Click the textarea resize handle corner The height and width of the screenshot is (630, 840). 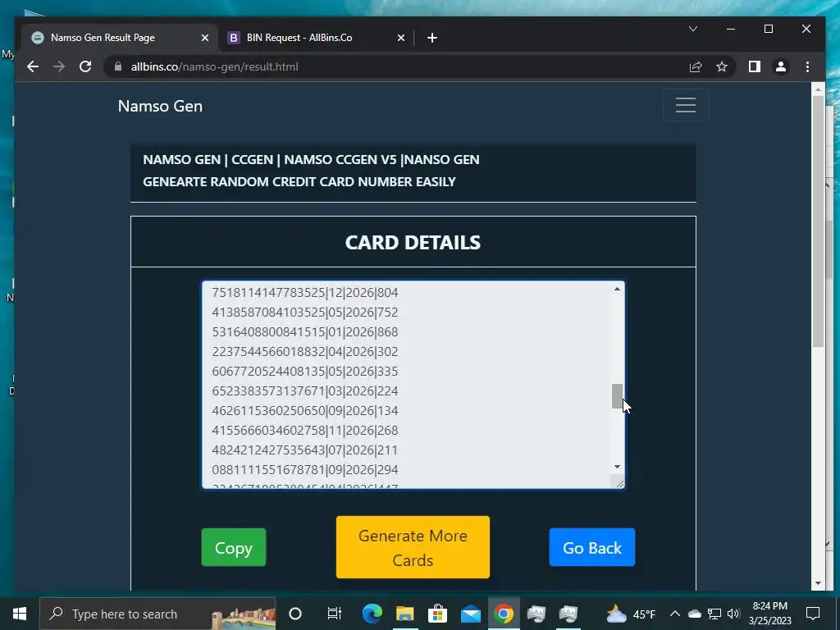620,484
